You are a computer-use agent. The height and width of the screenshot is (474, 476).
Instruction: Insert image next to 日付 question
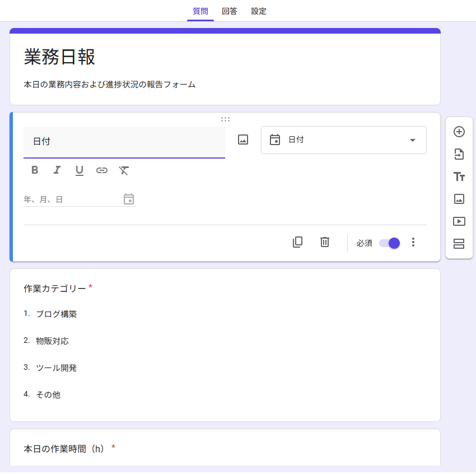(x=243, y=140)
